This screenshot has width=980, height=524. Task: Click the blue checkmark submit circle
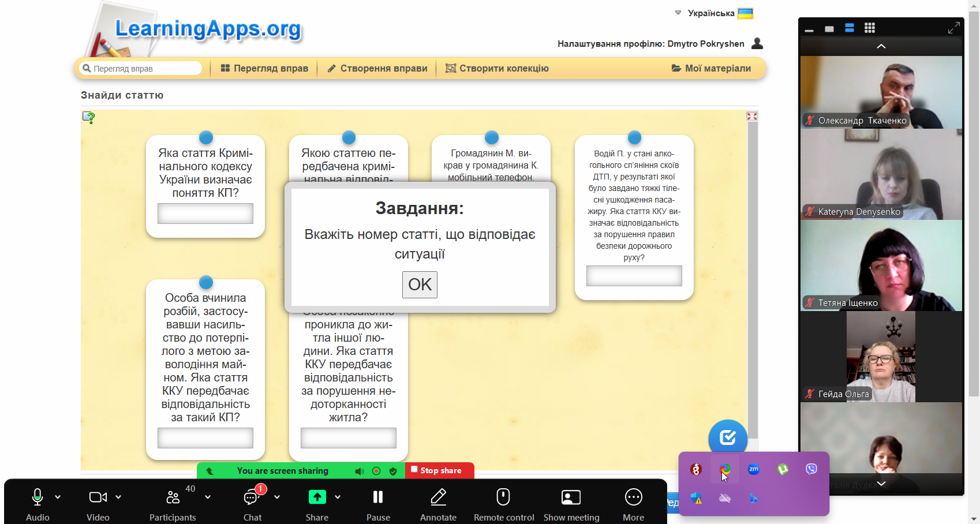(728, 438)
